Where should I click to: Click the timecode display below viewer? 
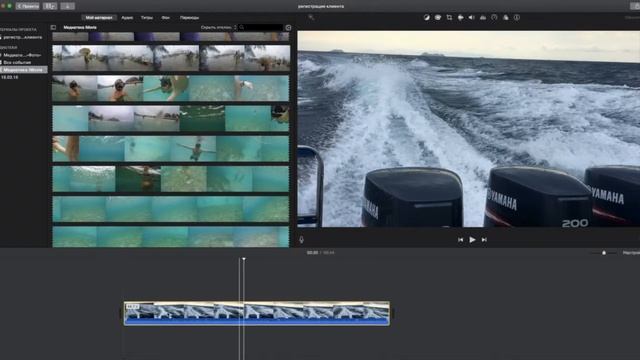point(320,253)
